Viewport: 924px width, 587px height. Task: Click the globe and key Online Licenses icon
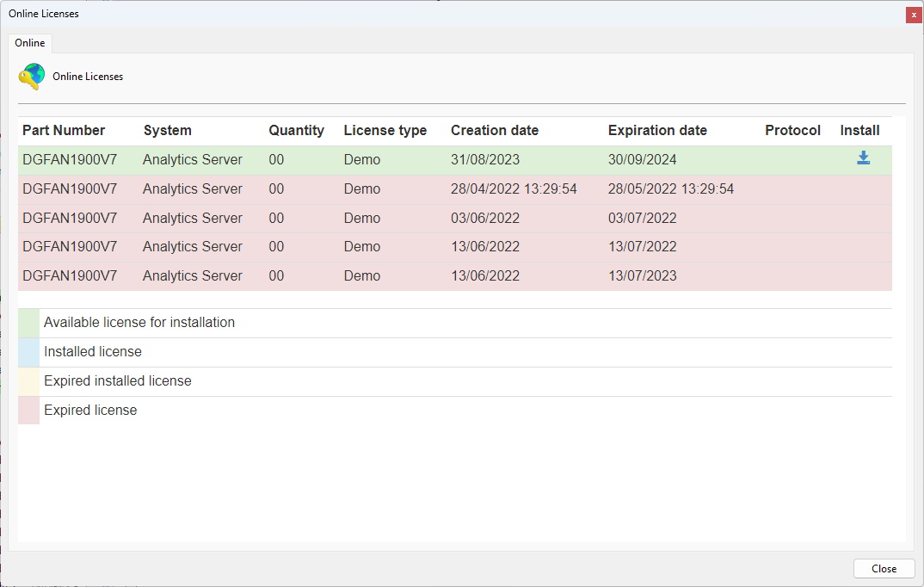31,77
